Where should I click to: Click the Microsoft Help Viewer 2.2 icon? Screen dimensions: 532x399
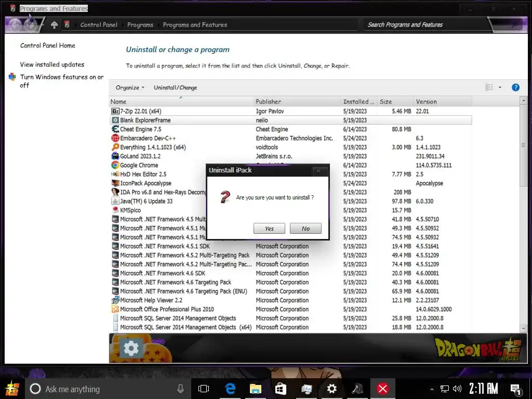115,300
